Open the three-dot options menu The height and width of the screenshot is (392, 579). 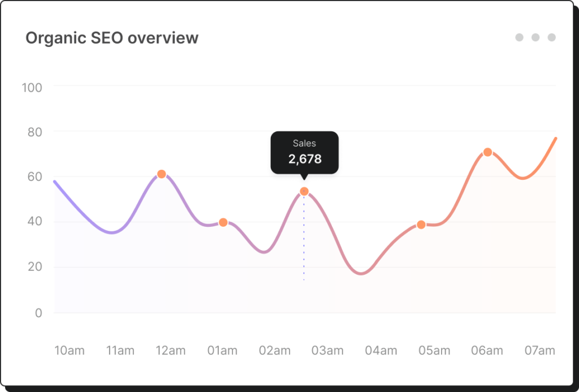point(535,38)
